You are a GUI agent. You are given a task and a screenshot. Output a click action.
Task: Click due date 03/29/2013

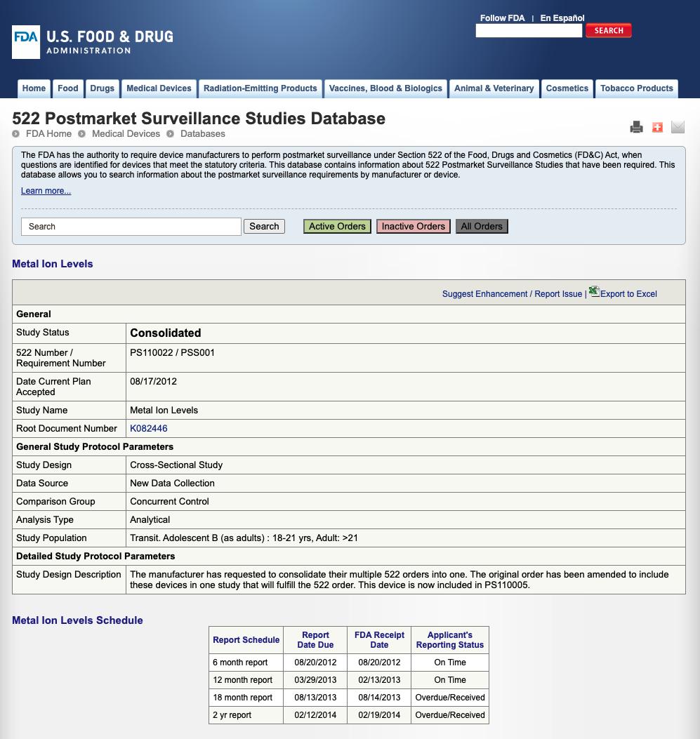(x=315, y=680)
